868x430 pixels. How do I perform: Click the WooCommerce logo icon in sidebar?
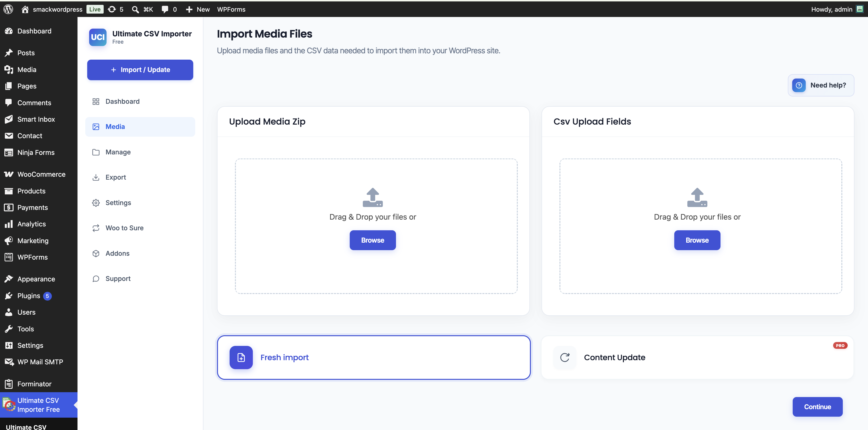(x=9, y=174)
